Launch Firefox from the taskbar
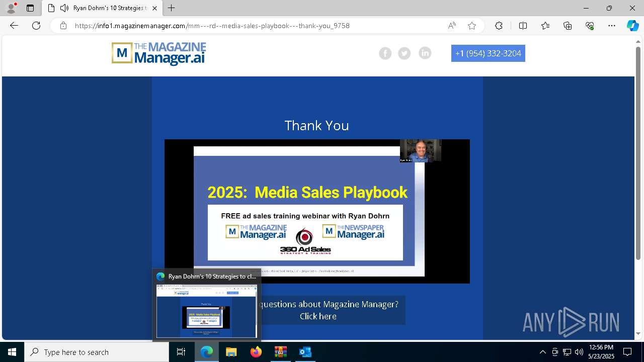 pyautogui.click(x=256, y=352)
